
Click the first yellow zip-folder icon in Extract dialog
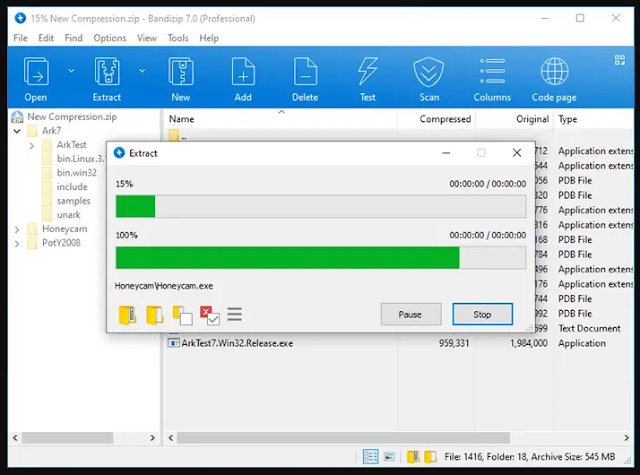[x=127, y=315]
